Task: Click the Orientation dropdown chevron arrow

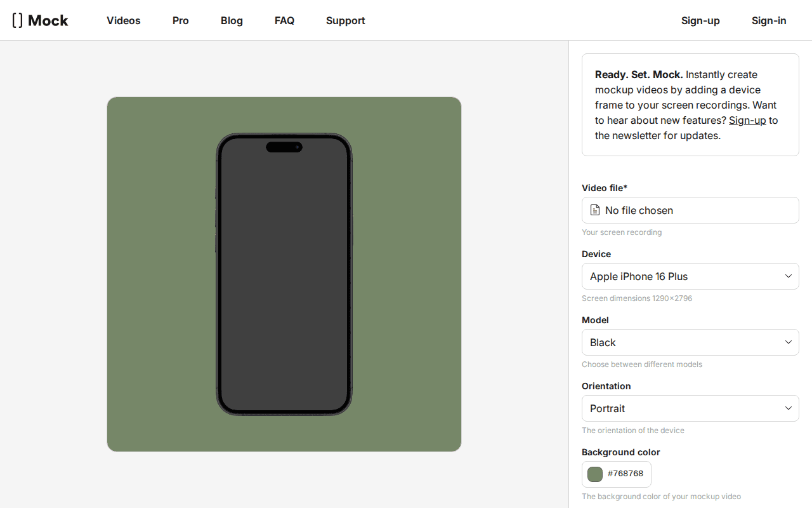Action: tap(788, 408)
